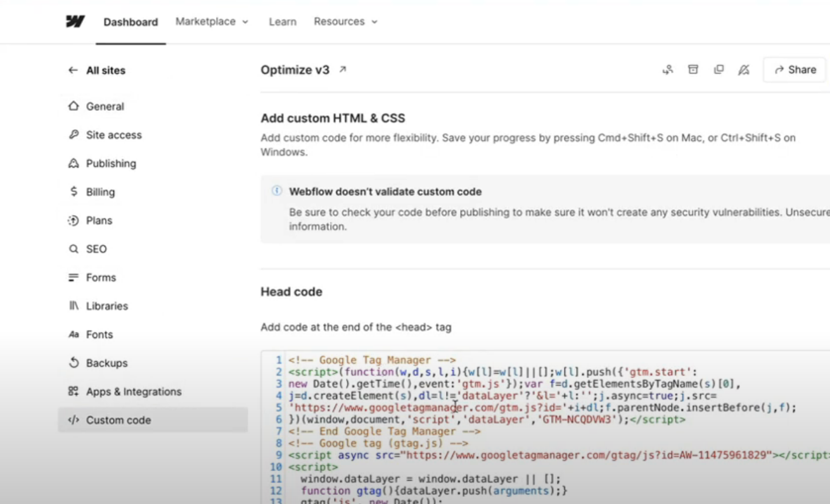Click code line '<!-- End Google Tag Manager -->'
The width and height of the screenshot is (830, 504).
(385, 431)
